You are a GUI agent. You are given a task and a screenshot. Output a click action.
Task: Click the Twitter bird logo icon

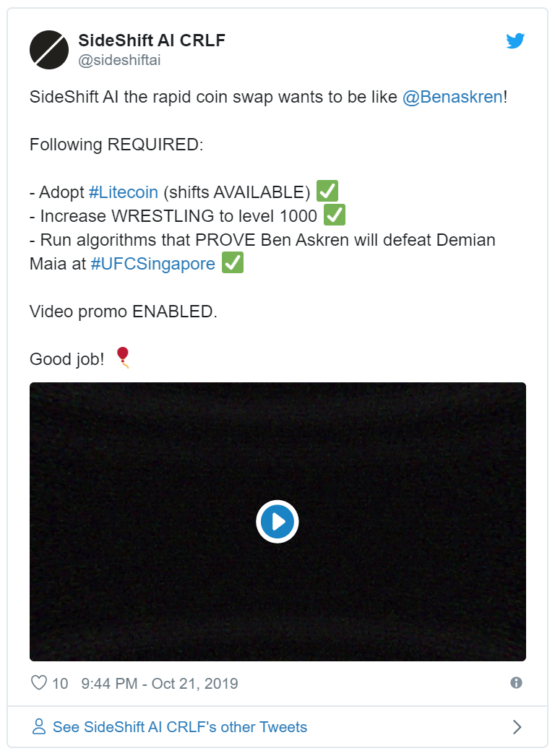tap(515, 40)
